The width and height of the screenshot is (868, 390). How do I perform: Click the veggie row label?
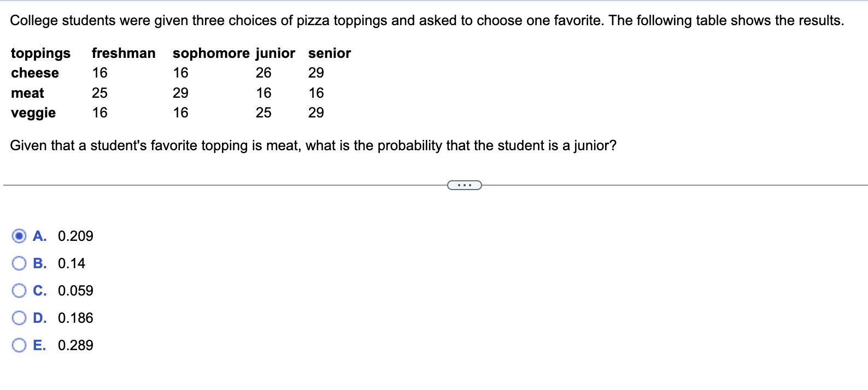pos(33,113)
